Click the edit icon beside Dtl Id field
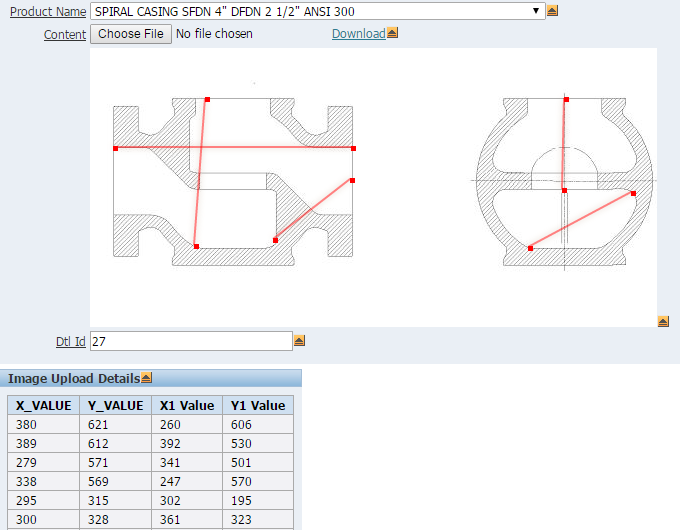Image resolution: width=683 pixels, height=530 pixels. (x=299, y=341)
